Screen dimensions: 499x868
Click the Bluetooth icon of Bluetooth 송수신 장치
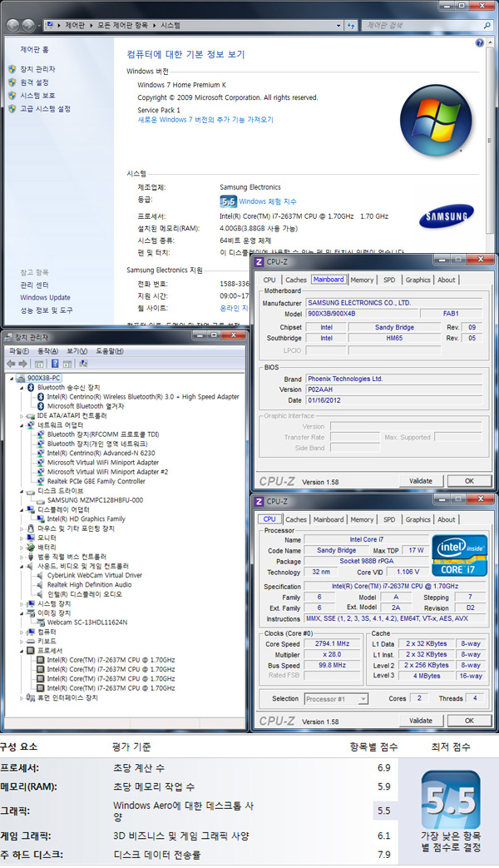pos(31,388)
